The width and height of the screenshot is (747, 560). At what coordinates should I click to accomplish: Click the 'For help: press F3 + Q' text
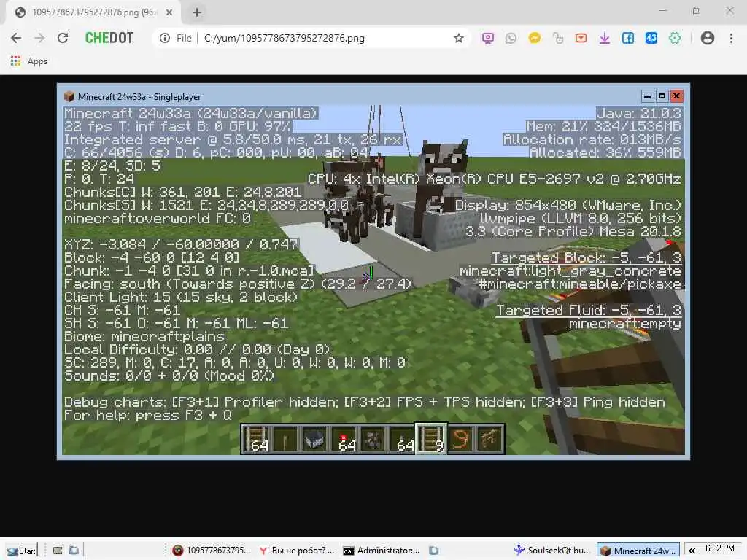pos(148,415)
